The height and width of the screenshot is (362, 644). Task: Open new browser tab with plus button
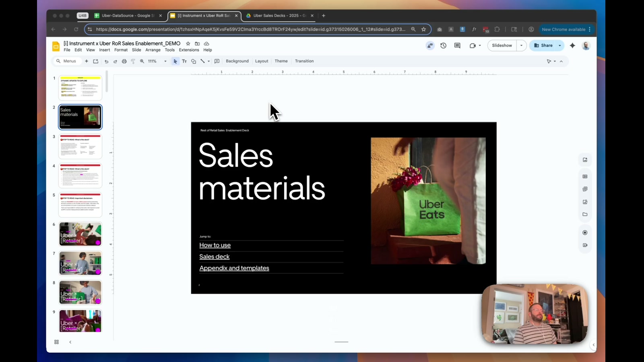pyautogui.click(x=324, y=16)
